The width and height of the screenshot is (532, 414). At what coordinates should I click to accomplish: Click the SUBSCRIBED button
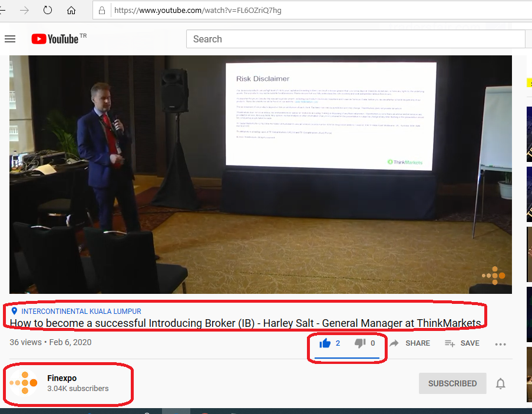click(452, 383)
